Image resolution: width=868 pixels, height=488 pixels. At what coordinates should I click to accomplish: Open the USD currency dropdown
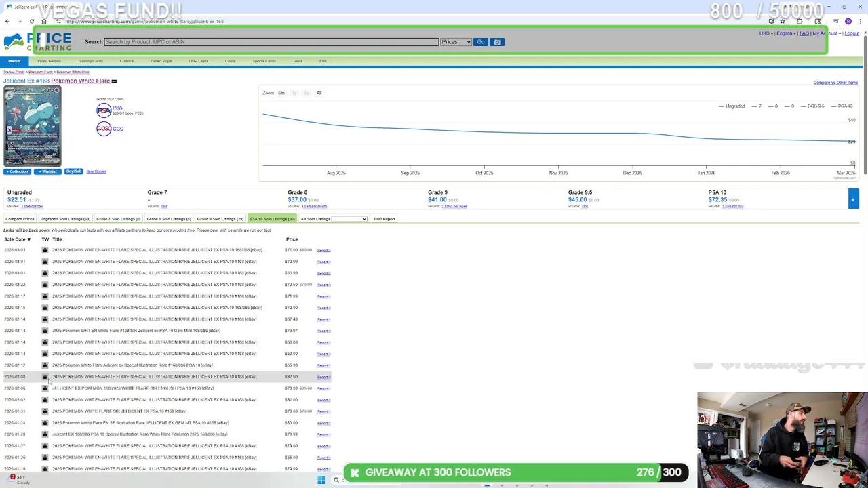pyautogui.click(x=766, y=33)
